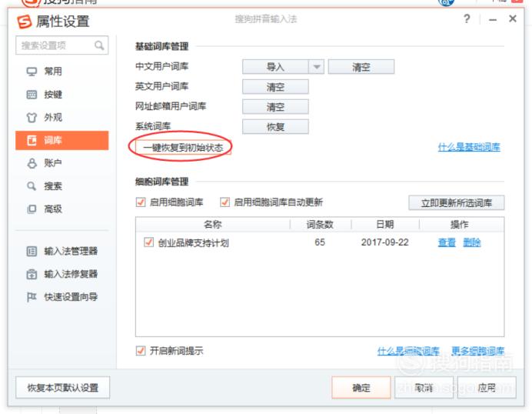Click the square icon beside 高级
The height and width of the screenshot is (414, 532).
pyautogui.click(x=32, y=209)
